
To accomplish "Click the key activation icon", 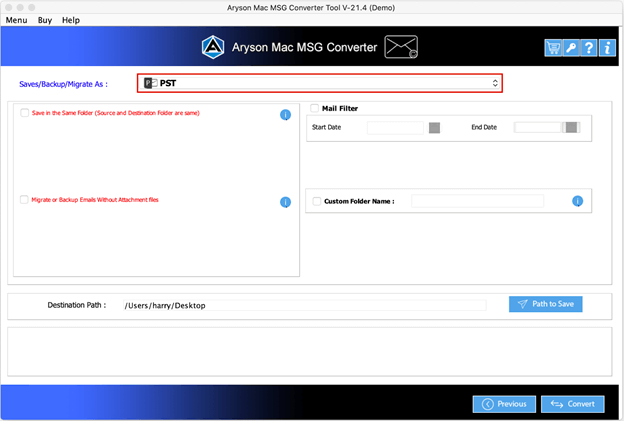I will [x=571, y=48].
